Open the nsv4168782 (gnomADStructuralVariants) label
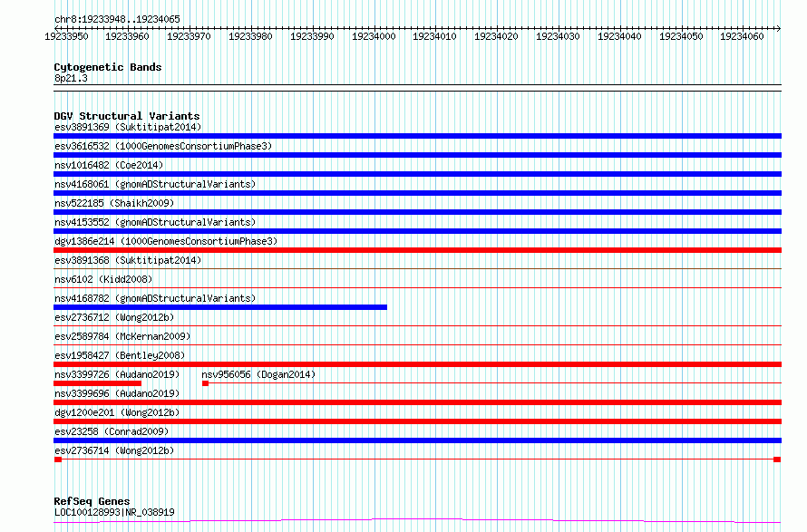807x532 pixels. 155,298
